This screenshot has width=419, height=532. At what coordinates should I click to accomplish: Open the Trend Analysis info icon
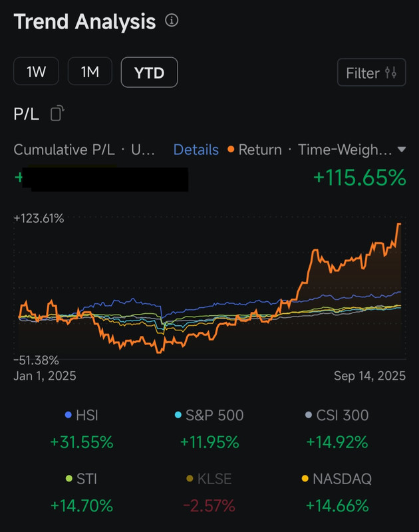click(172, 21)
